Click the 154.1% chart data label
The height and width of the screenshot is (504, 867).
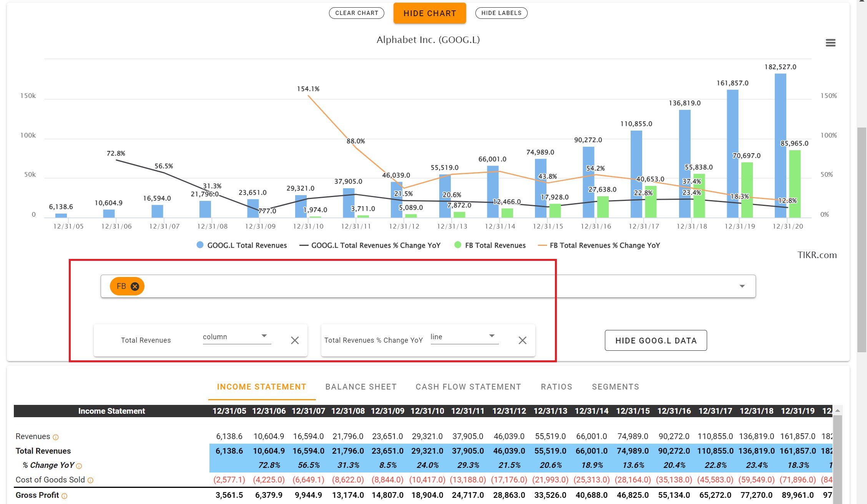[308, 89]
